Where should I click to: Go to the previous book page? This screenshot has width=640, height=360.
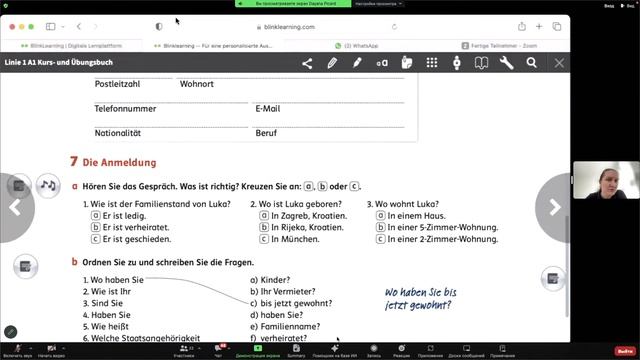(15, 208)
